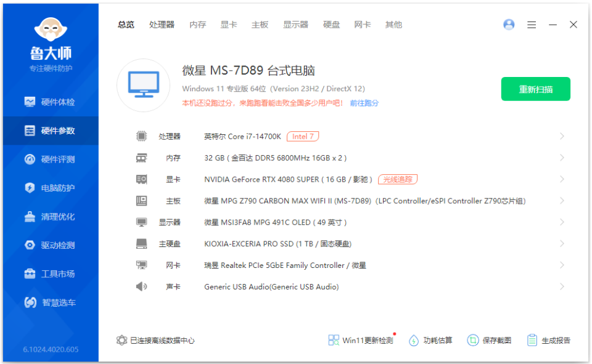Viewport: 592px width, 364px height.
Task: Click 生成报告 to generate report
Action: pos(549,340)
